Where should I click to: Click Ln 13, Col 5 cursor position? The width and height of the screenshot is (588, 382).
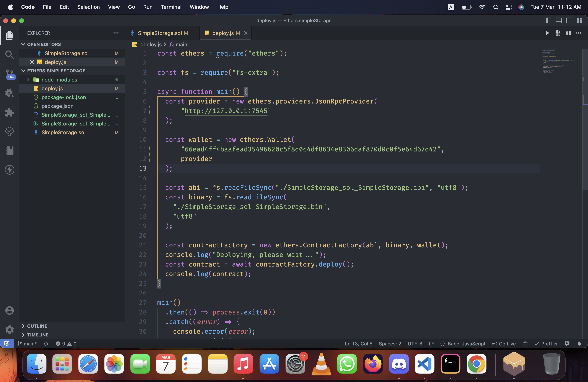click(358, 343)
